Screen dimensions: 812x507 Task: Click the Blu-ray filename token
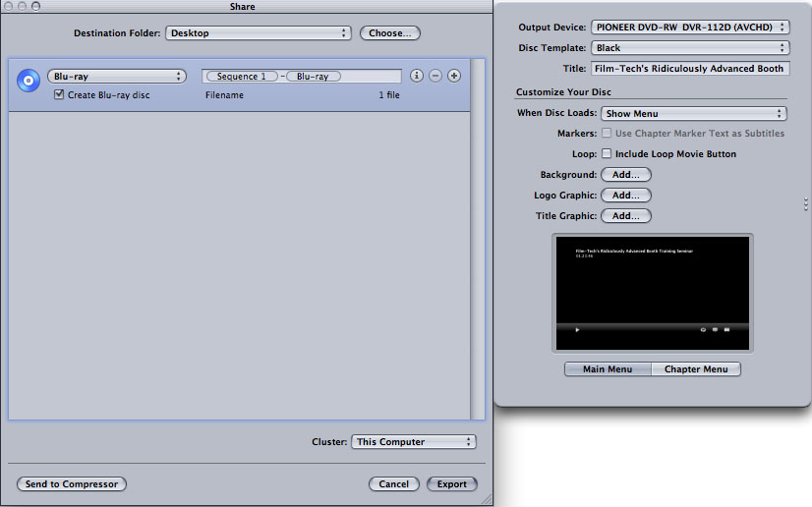pos(314,76)
